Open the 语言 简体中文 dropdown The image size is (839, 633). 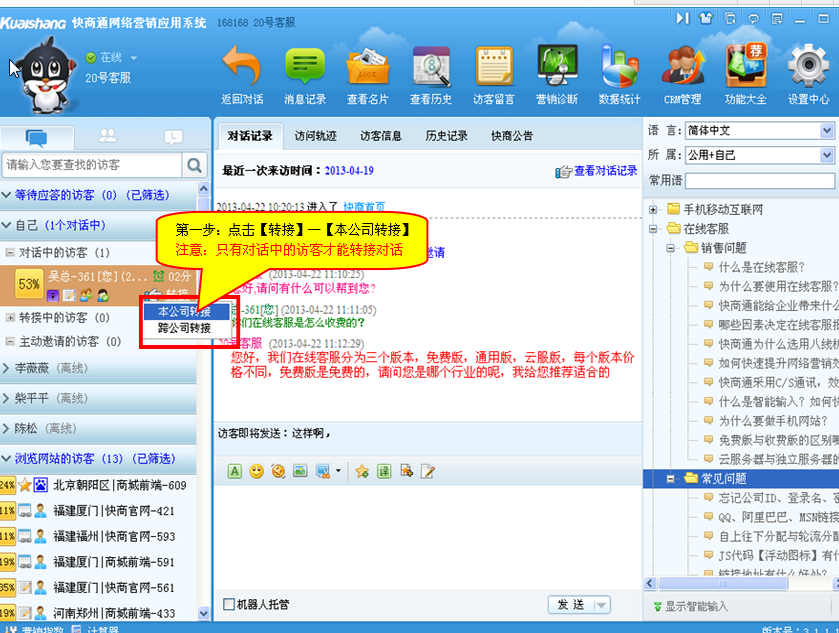tap(827, 130)
